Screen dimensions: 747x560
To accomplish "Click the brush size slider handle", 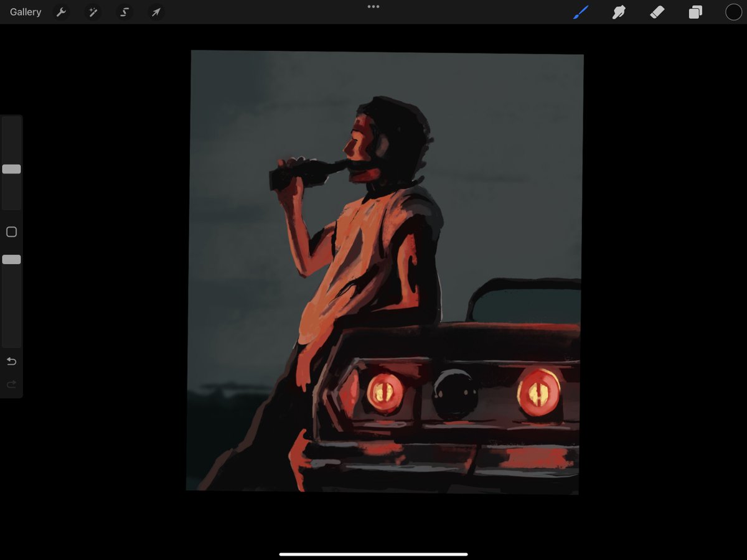I will (11, 169).
